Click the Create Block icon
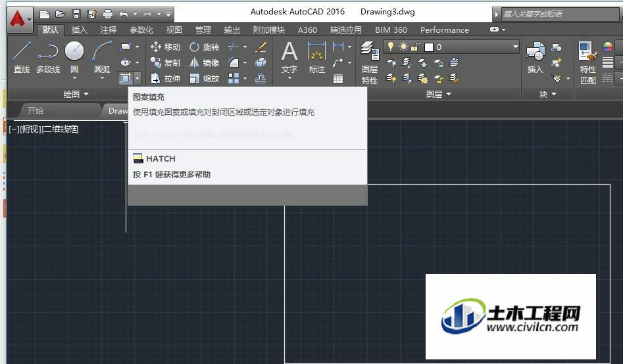This screenshot has height=364, width=623. (557, 47)
